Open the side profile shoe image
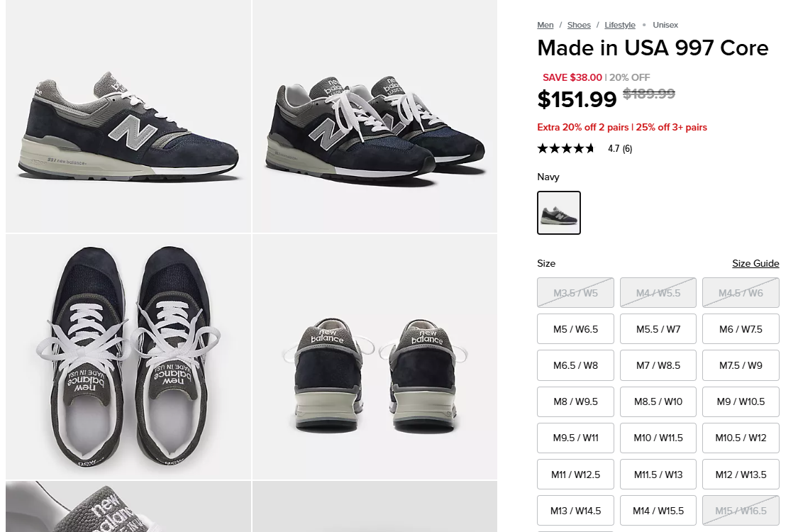Viewport: 798px width, 532px height. [128, 116]
